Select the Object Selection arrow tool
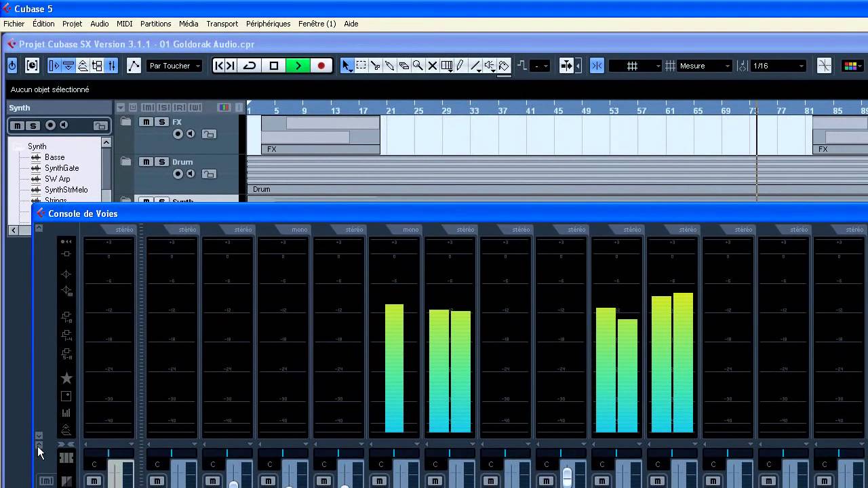Image resolution: width=868 pixels, height=488 pixels. tap(347, 66)
